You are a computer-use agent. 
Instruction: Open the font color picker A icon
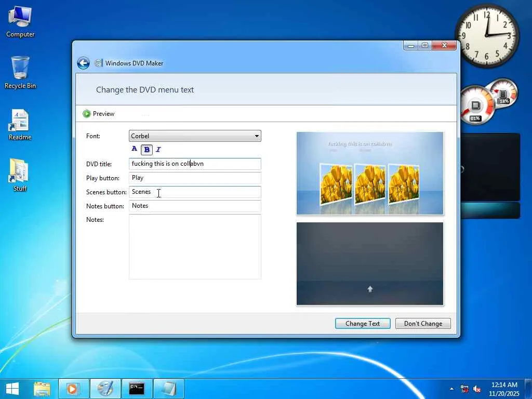pyautogui.click(x=135, y=149)
